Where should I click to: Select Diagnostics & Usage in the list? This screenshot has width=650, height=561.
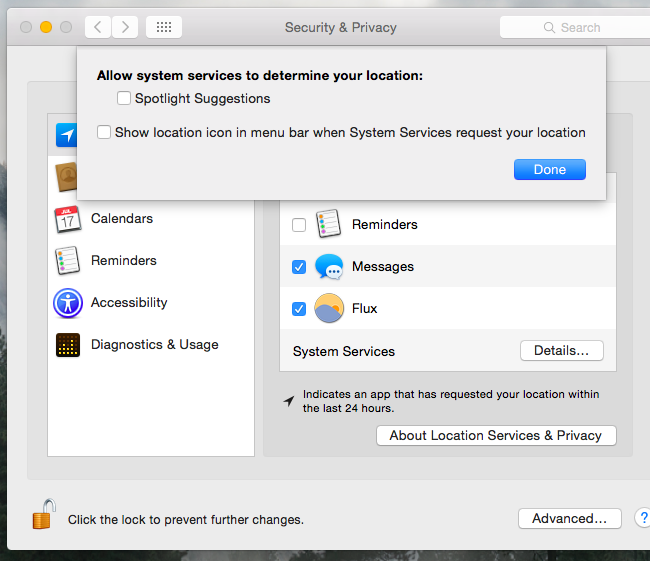[155, 345]
